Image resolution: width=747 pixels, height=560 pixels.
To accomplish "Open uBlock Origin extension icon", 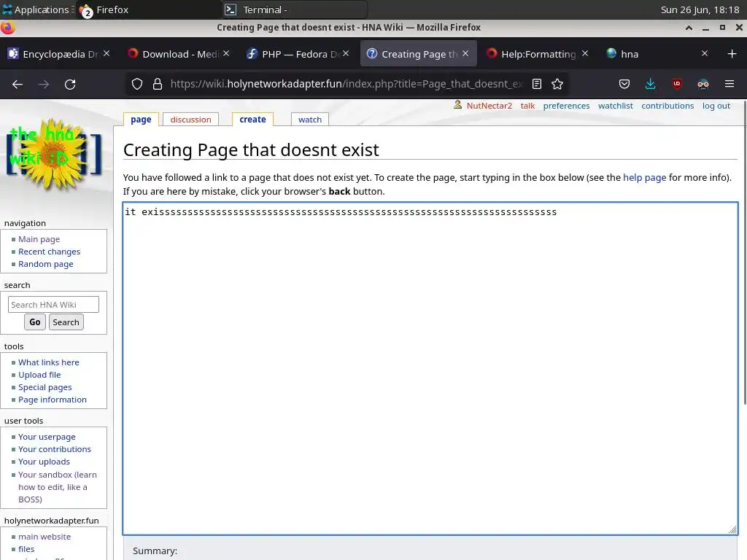I will coord(676,85).
